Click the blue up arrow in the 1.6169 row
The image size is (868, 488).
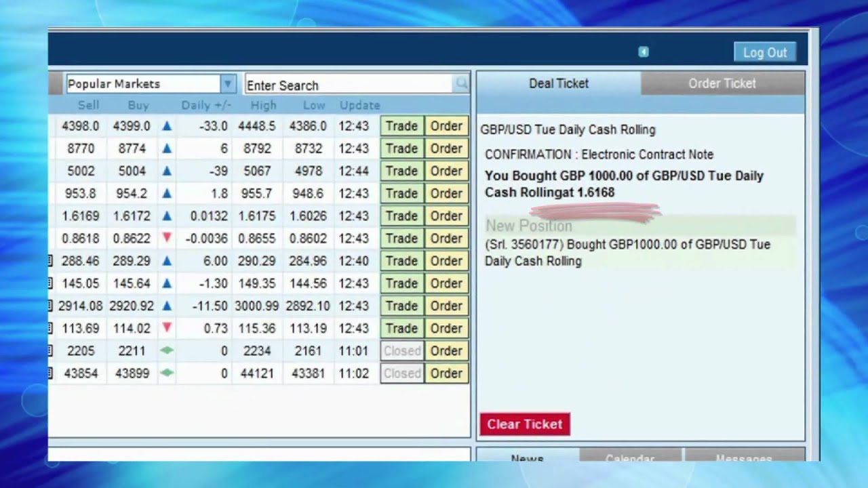pyautogui.click(x=167, y=216)
